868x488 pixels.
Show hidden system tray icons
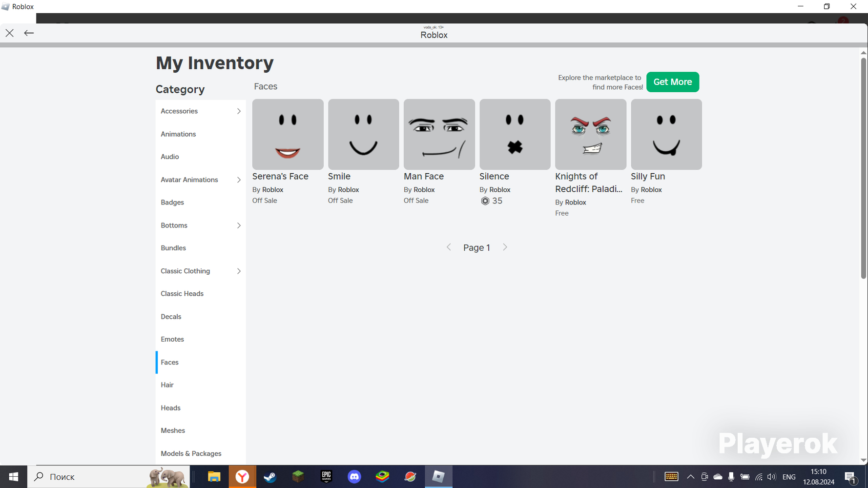tap(691, 477)
